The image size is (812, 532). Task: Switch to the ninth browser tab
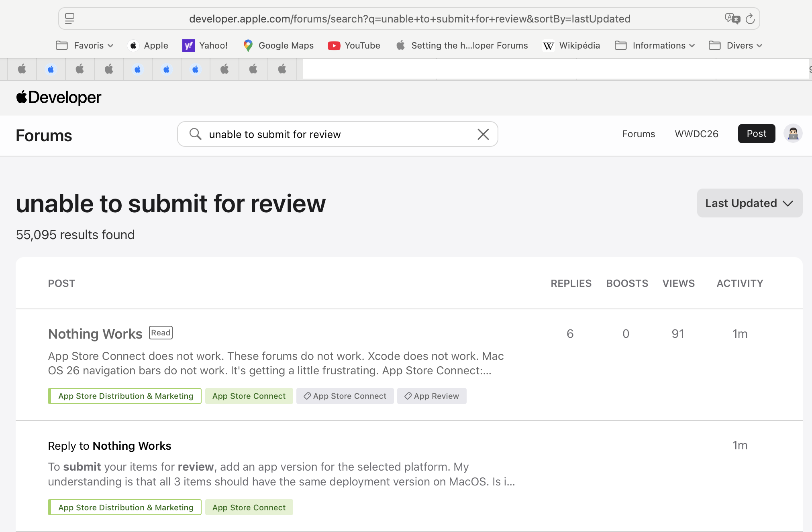pyautogui.click(x=253, y=69)
